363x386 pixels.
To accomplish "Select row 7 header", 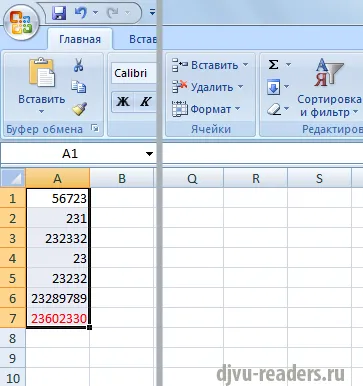I will [x=13, y=318].
